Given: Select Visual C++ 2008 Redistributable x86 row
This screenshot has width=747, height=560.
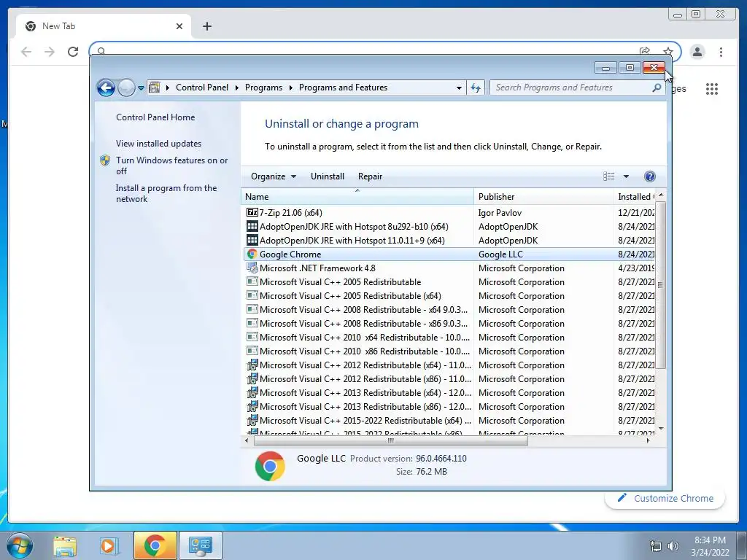Looking at the screenshot, I should (x=449, y=323).
